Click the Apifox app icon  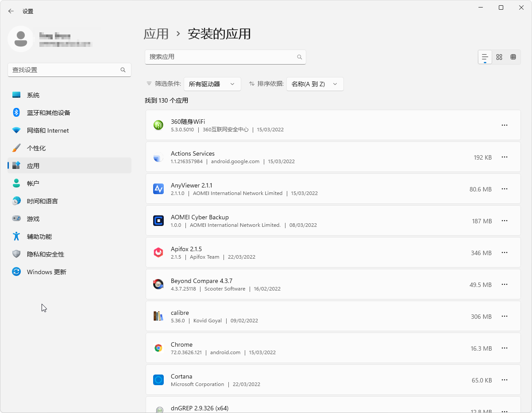[x=158, y=252]
